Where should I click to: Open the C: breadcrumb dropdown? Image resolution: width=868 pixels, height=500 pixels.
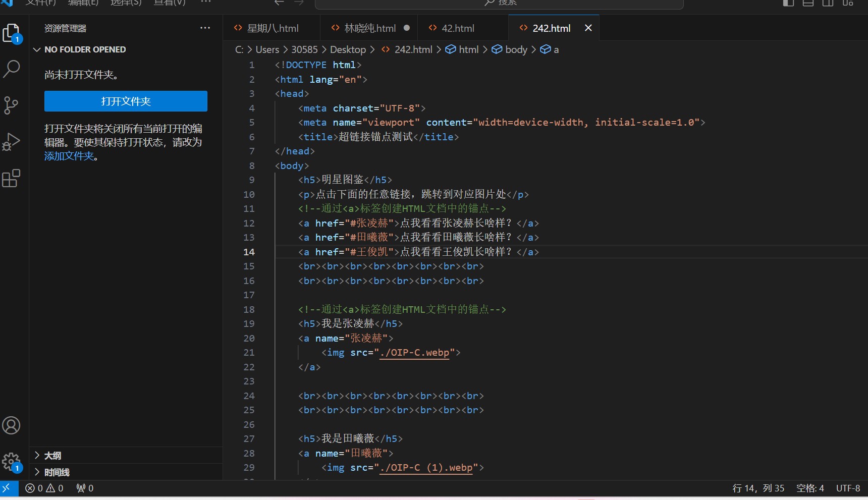click(x=239, y=49)
